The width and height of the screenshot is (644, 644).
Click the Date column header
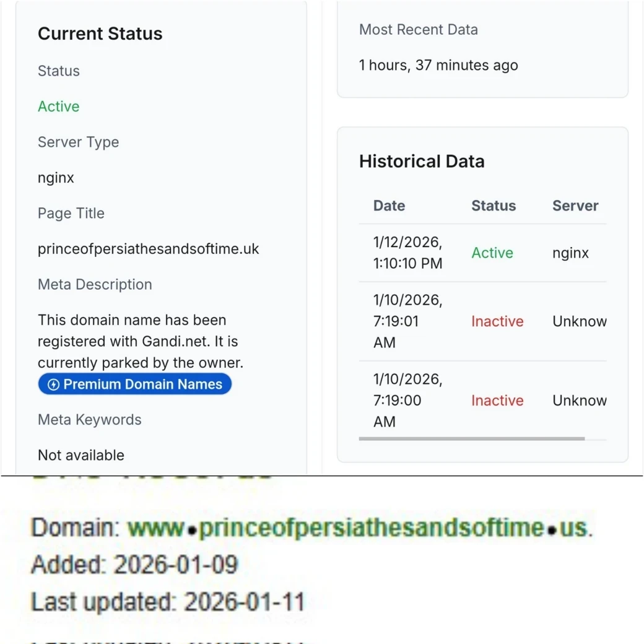pos(389,206)
